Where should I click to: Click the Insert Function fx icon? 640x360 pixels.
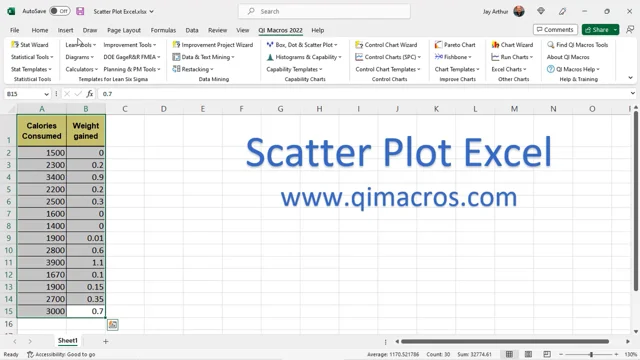point(90,93)
